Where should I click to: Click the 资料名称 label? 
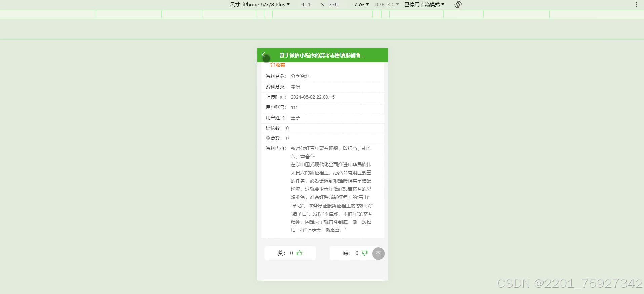click(276, 76)
